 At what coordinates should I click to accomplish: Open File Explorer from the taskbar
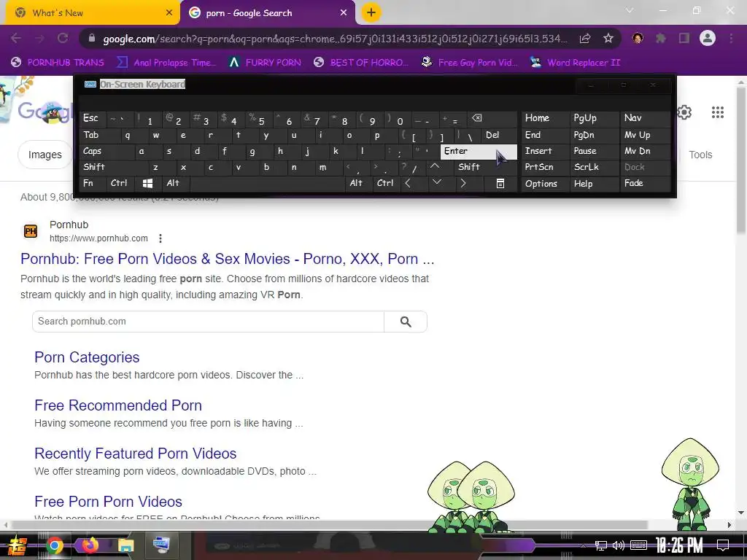125,545
